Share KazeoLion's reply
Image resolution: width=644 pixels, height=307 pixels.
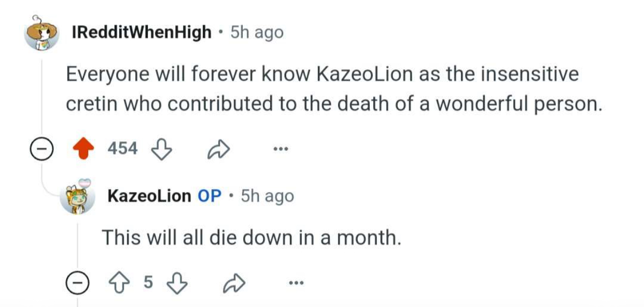pyautogui.click(x=234, y=283)
